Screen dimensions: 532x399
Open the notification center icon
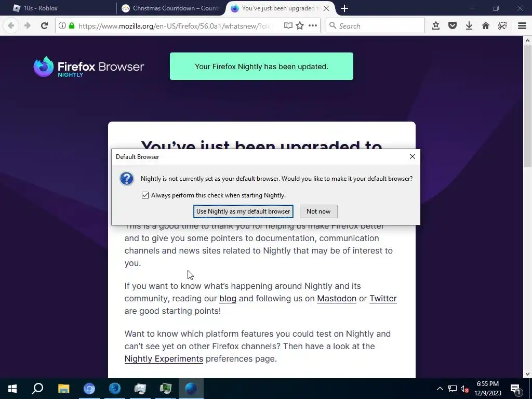tap(515, 389)
